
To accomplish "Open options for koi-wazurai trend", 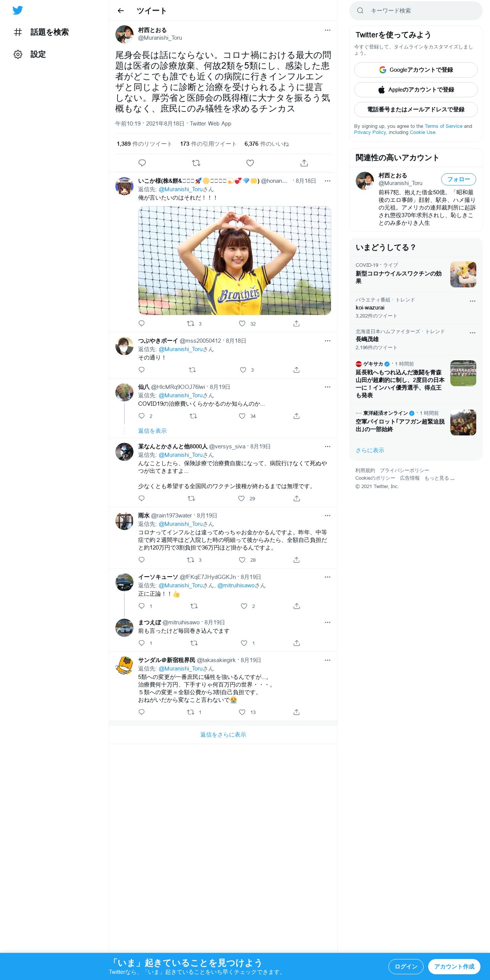I will click(472, 301).
